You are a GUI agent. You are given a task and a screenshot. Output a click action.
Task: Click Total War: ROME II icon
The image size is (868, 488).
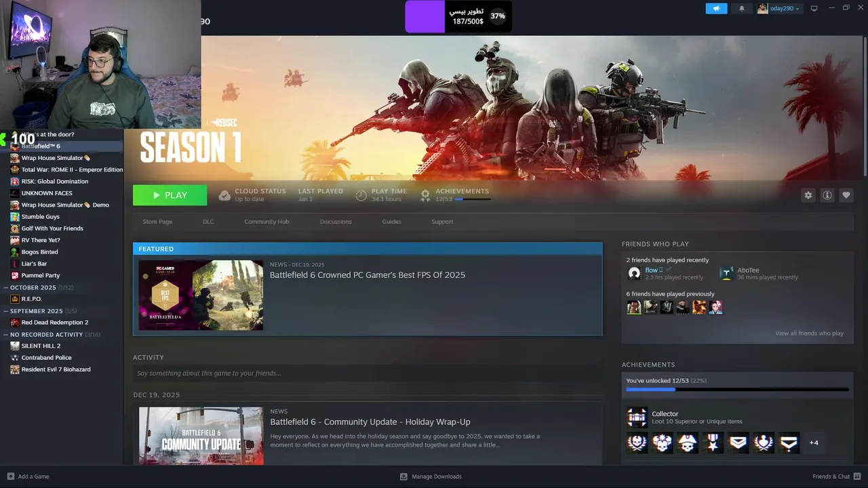pyautogui.click(x=15, y=169)
